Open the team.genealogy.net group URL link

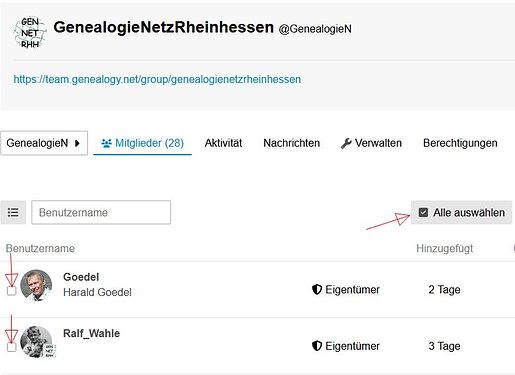[157, 79]
